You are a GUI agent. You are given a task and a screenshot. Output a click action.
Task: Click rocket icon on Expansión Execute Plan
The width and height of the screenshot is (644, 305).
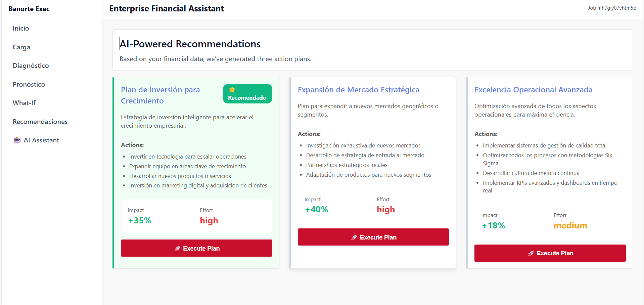tap(354, 237)
